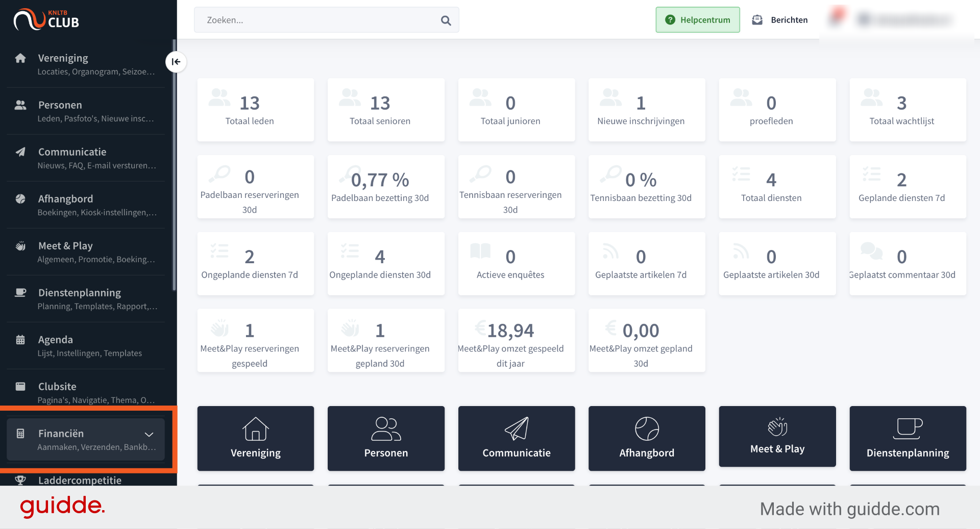The image size is (980, 529).
Task: Click the Zoeken search field
Action: point(326,20)
